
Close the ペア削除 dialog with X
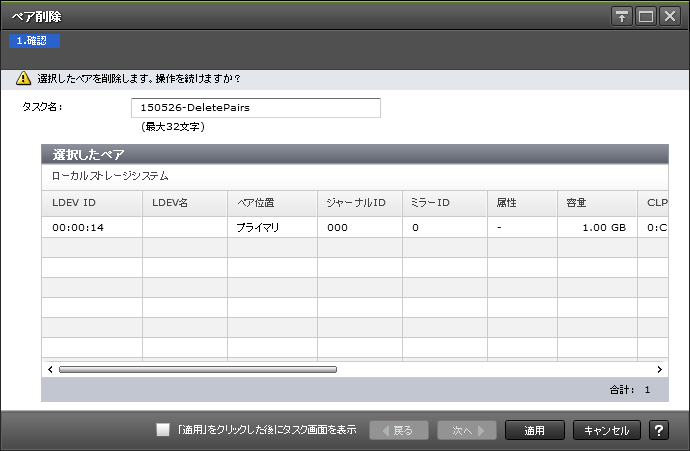point(670,17)
